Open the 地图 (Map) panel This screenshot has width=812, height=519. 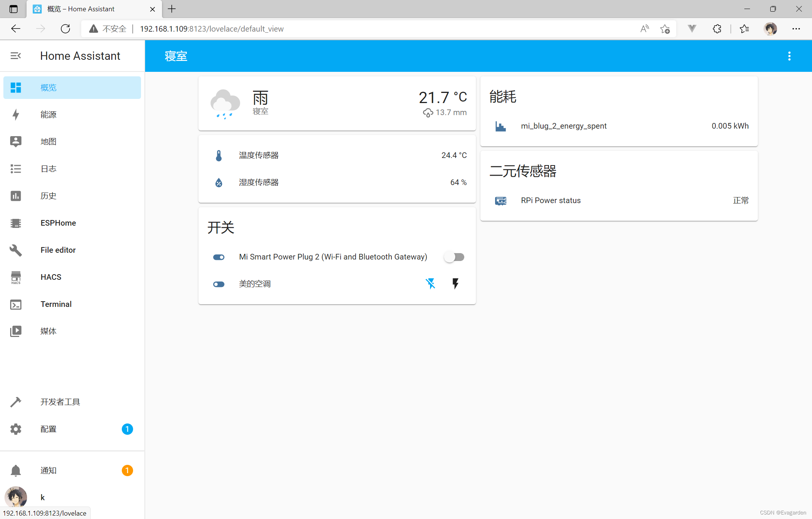tap(48, 141)
